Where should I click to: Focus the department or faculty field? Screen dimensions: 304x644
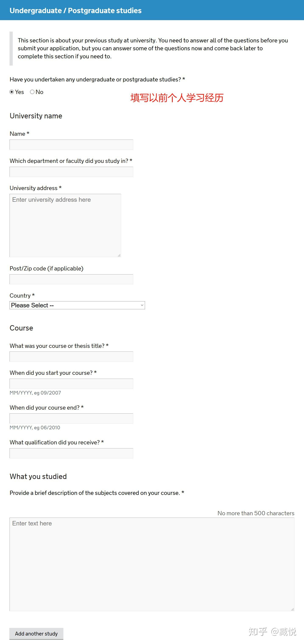pyautogui.click(x=71, y=172)
